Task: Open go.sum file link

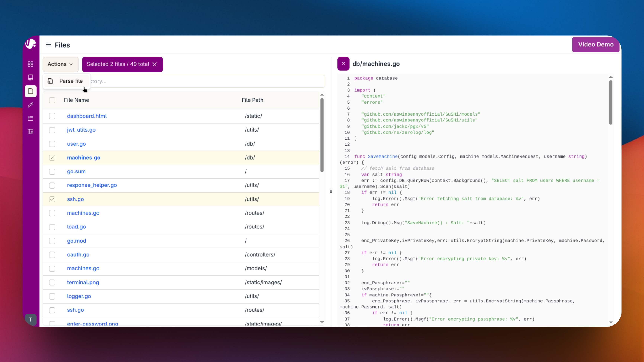Action: (x=76, y=171)
